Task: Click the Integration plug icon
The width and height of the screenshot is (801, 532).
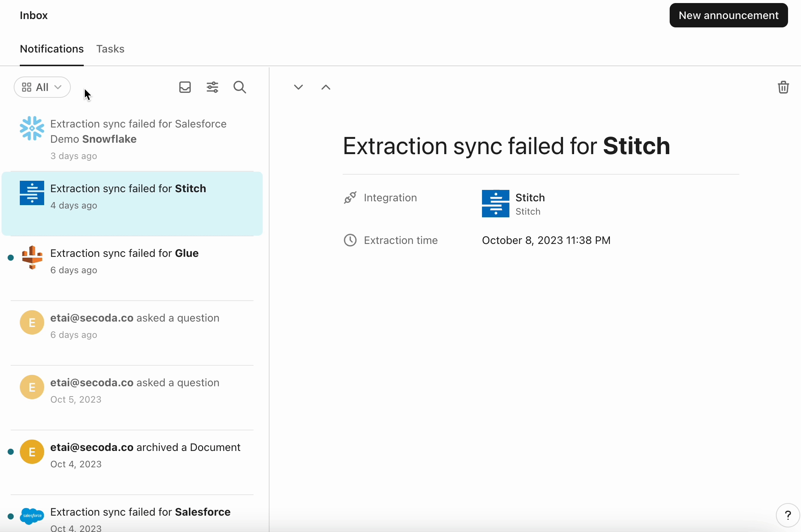Action: coord(350,198)
